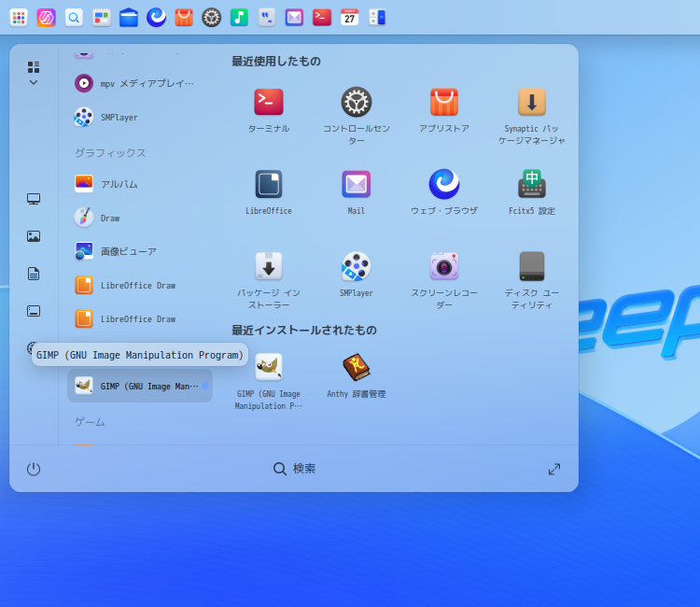Expand the category view dropdown in sidebar
Image resolution: width=700 pixels, height=607 pixels.
[34, 73]
